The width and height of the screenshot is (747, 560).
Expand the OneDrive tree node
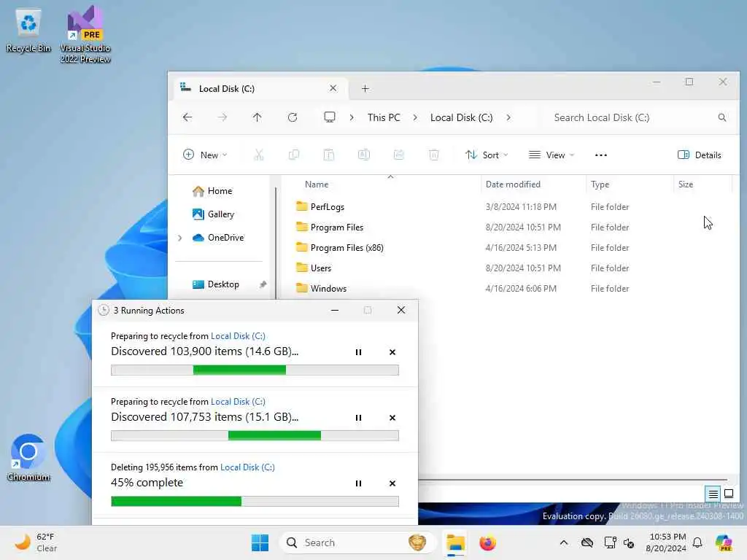coord(179,238)
